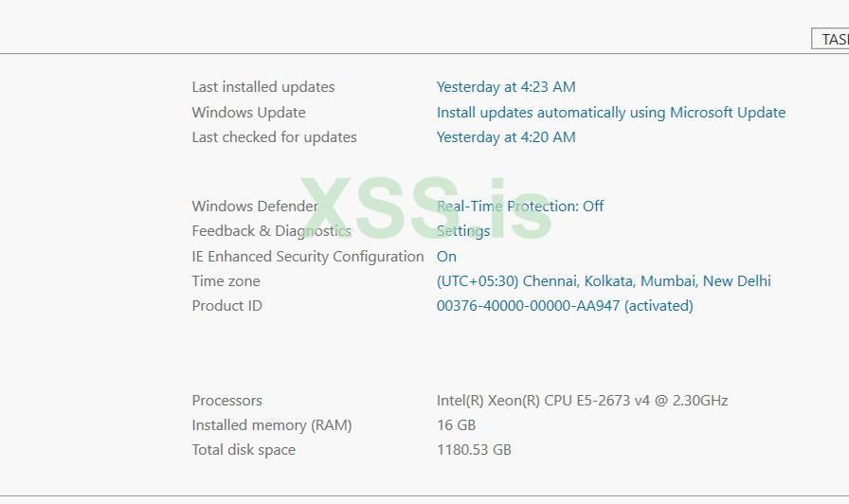
Task: Click the 'Windows Defender' label
Action: click(x=254, y=207)
